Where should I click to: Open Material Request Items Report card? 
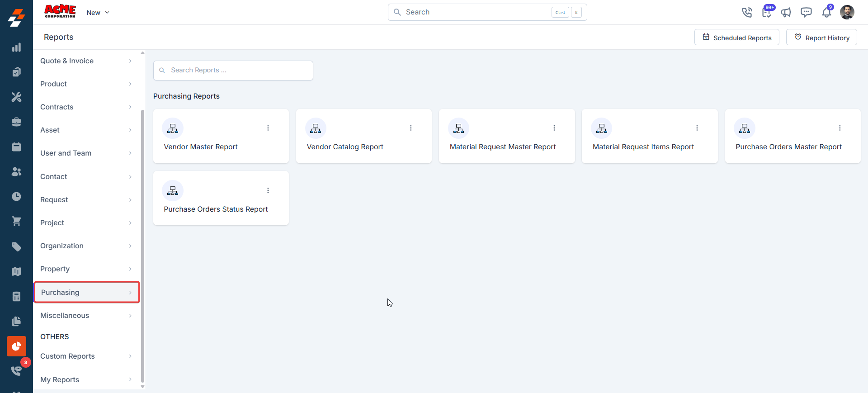pos(650,136)
